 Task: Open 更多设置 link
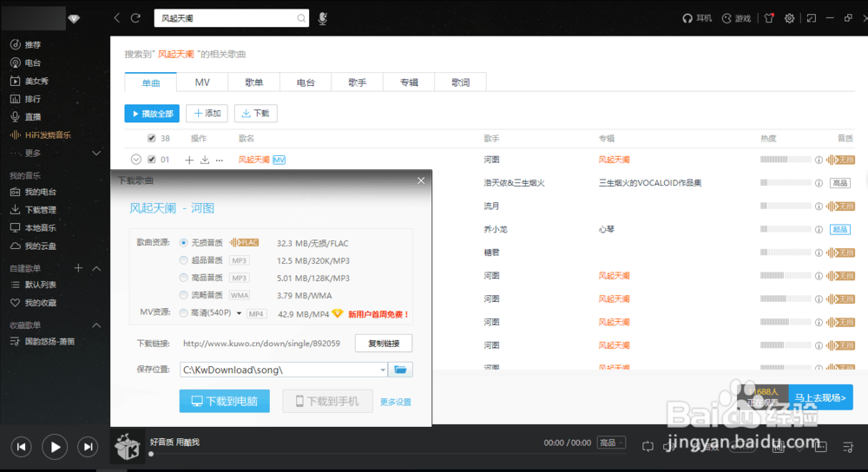[x=395, y=403]
